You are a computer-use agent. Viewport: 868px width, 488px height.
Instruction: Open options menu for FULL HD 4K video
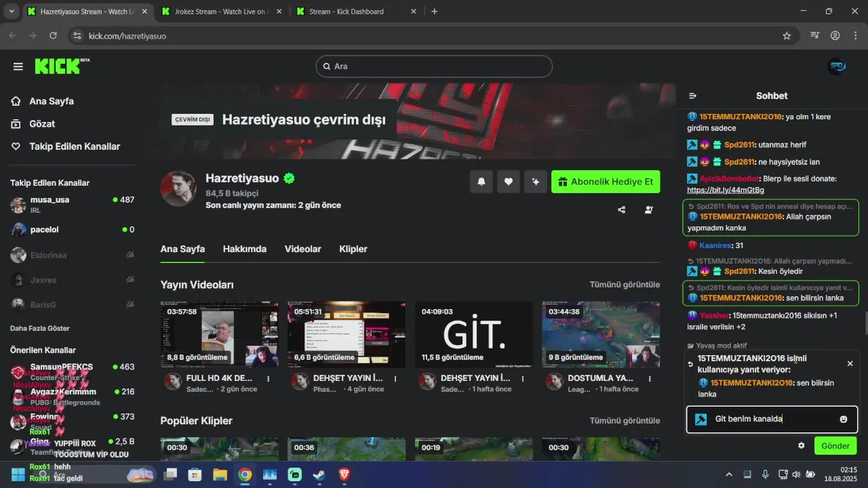point(269,379)
